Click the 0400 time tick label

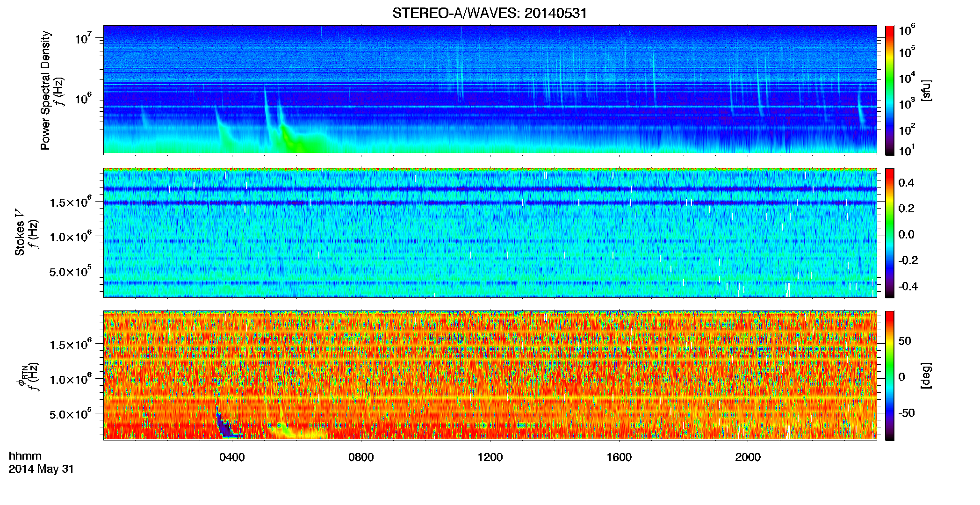pyautogui.click(x=232, y=457)
